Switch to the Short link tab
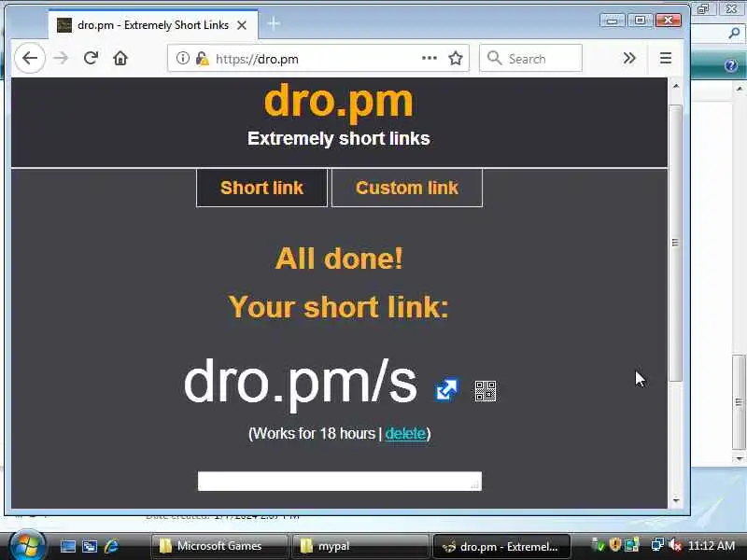Viewport: 747px width, 560px height. pyautogui.click(x=261, y=188)
